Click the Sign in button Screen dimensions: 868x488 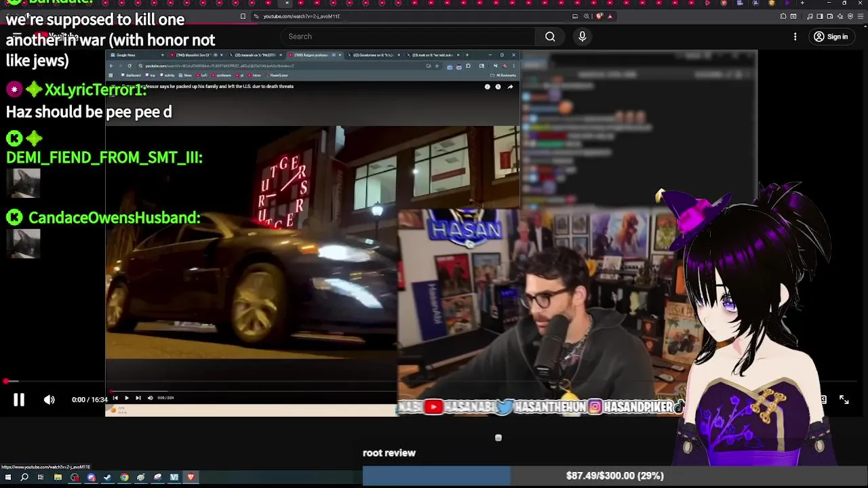831,37
